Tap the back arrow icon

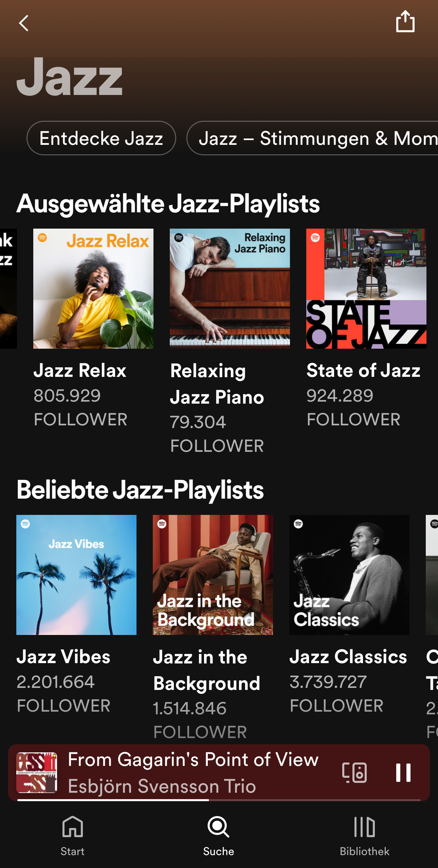[x=24, y=23]
